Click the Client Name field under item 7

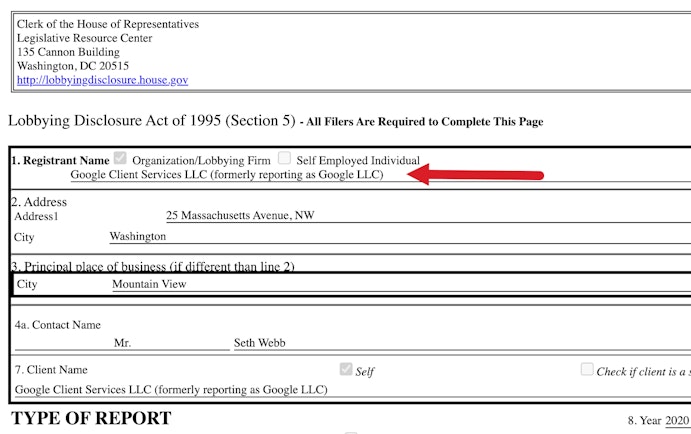pos(353,390)
